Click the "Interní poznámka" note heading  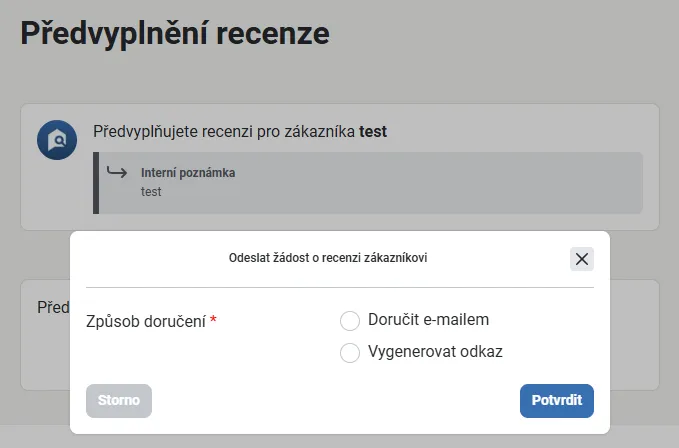188,173
